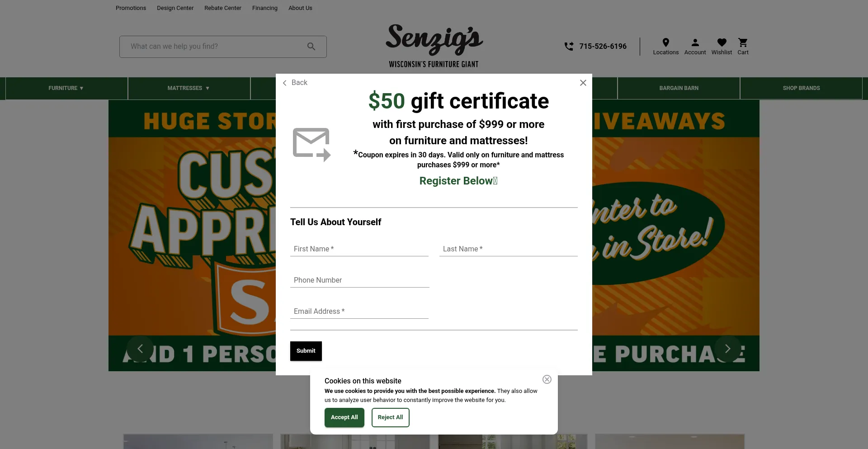The image size is (868, 449).
Task: Open the shopping Cart icon
Action: point(743,43)
